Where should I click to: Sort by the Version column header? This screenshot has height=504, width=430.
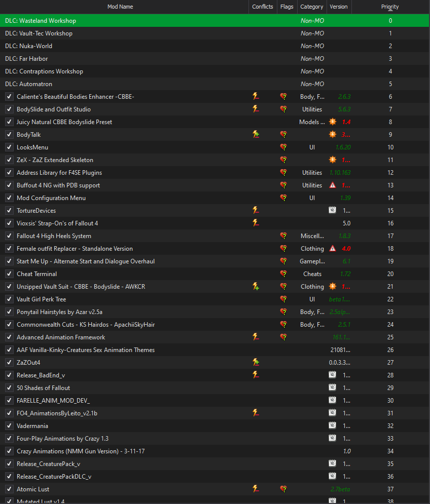(339, 7)
